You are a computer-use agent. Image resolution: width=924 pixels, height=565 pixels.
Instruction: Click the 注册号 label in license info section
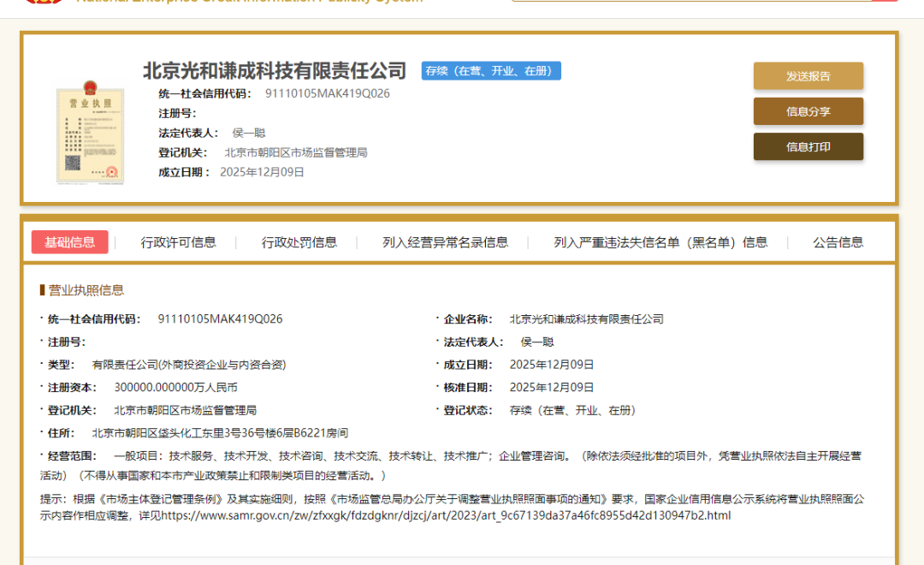click(66, 342)
